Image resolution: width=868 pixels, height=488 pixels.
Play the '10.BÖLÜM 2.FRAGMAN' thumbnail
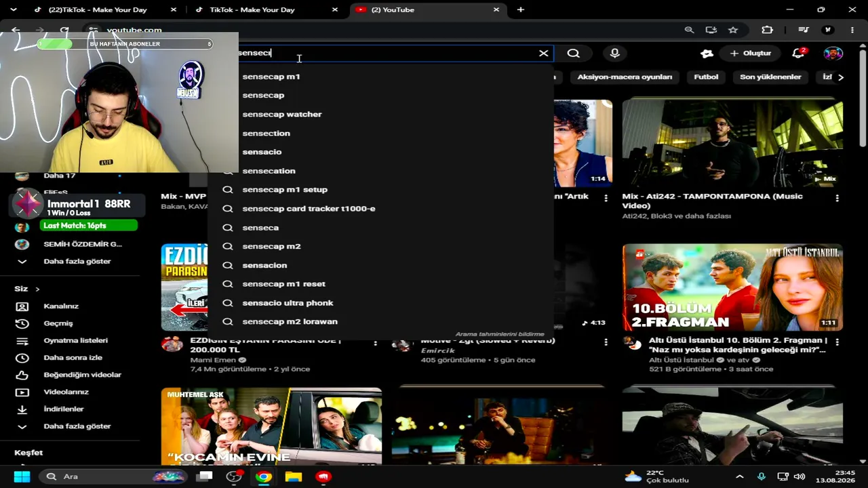tap(732, 287)
